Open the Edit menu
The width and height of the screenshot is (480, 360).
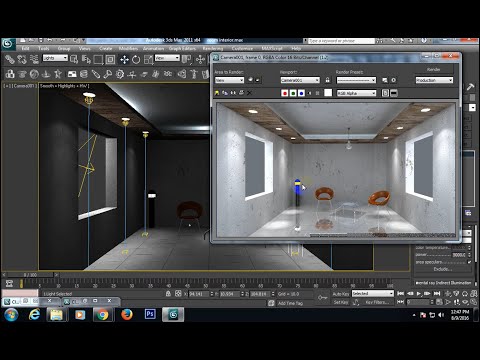25,49
